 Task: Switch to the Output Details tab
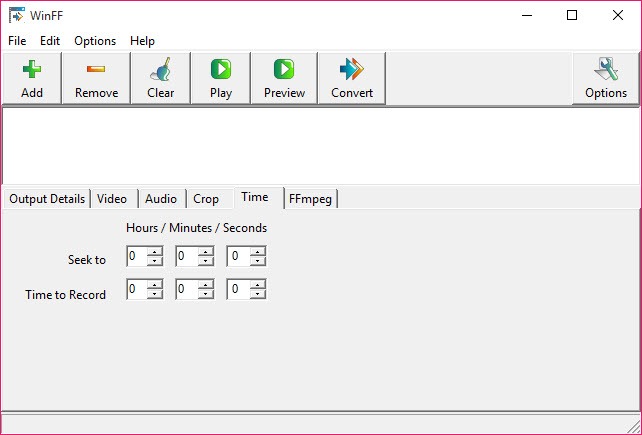pyautogui.click(x=47, y=199)
